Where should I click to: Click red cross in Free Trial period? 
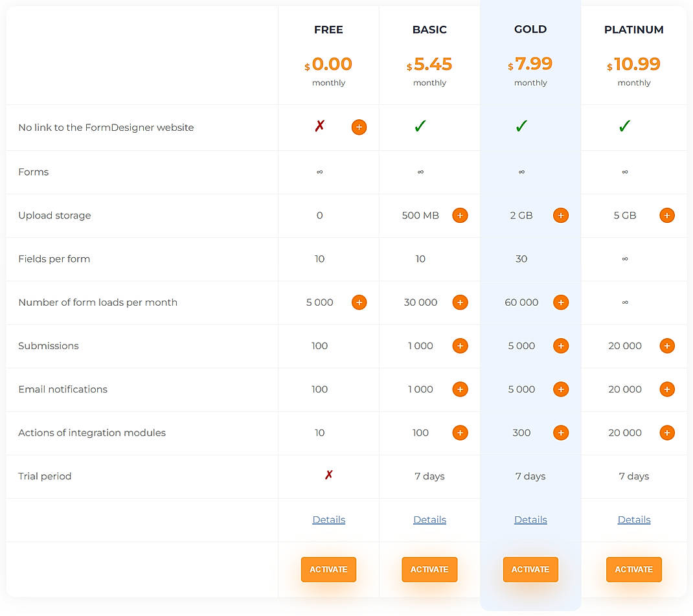pyautogui.click(x=328, y=475)
